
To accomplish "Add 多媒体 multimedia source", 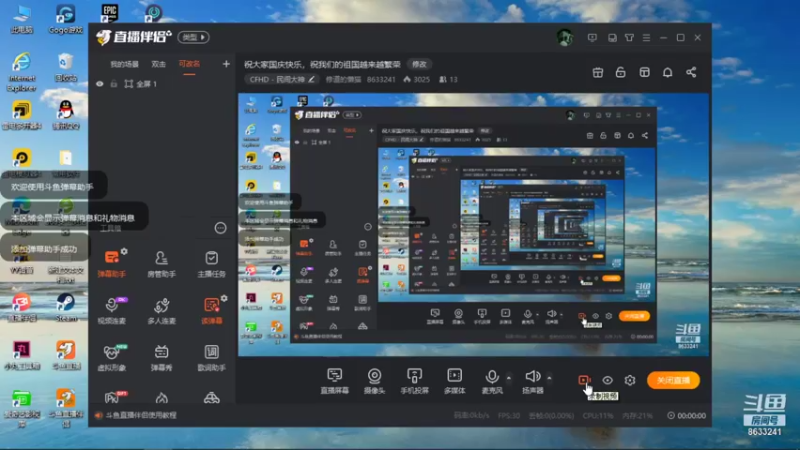I will tap(455, 381).
